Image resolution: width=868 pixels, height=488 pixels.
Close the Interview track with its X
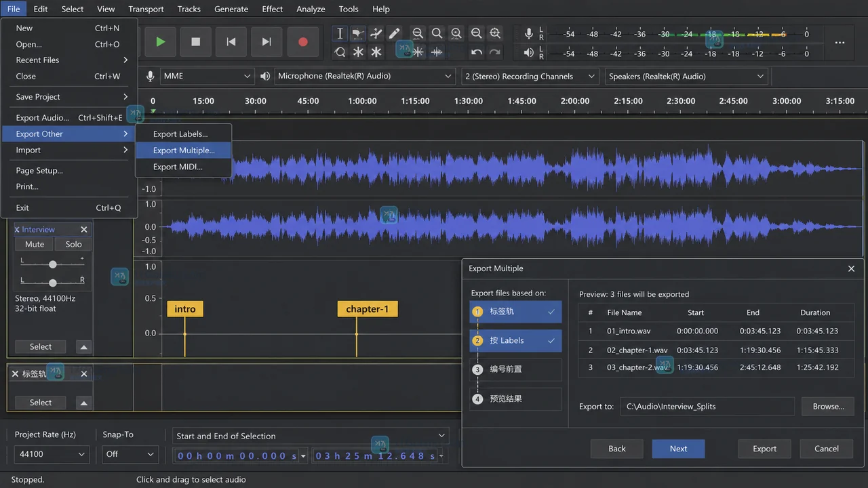click(84, 230)
